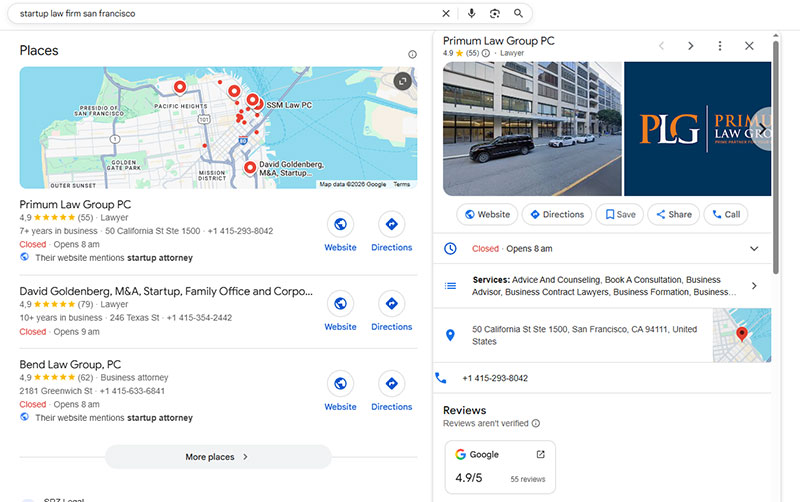Screen dimensions: 800x502
Task: Click the map pin near SSM Law PC
Action: (x=259, y=104)
